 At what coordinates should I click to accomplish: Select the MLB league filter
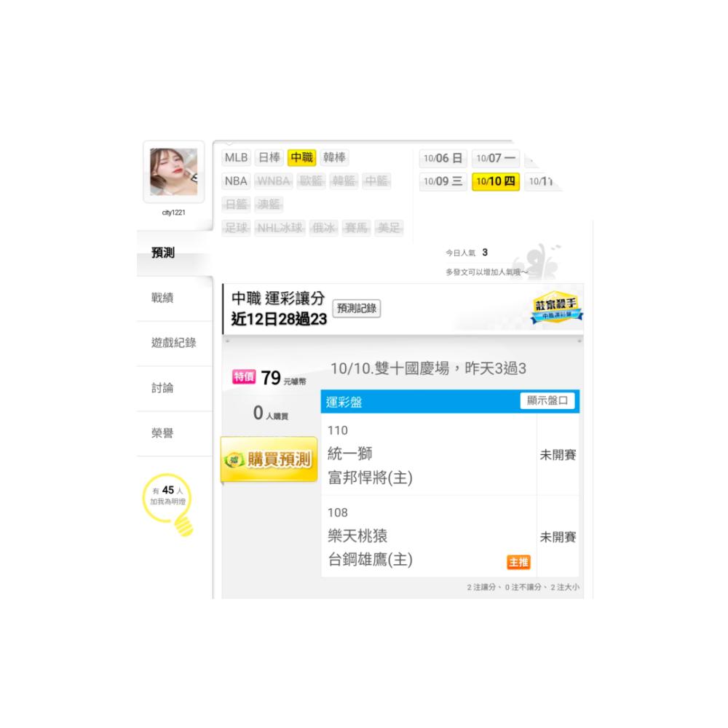coord(237,158)
